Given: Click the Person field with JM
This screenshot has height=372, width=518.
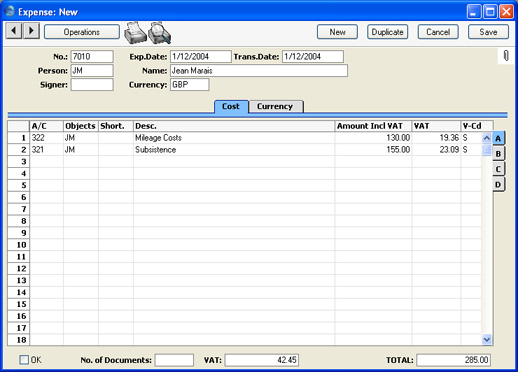Looking at the screenshot, I should click(x=92, y=71).
